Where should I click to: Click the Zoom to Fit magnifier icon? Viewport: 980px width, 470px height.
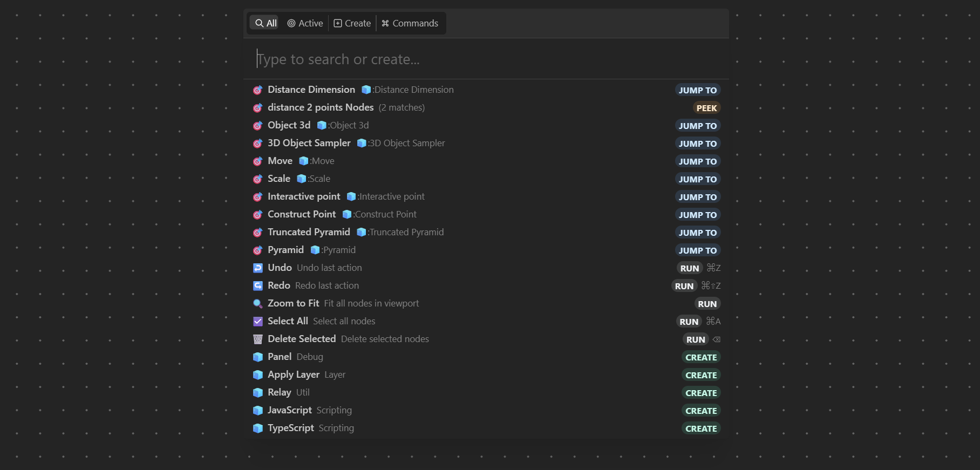pos(258,304)
